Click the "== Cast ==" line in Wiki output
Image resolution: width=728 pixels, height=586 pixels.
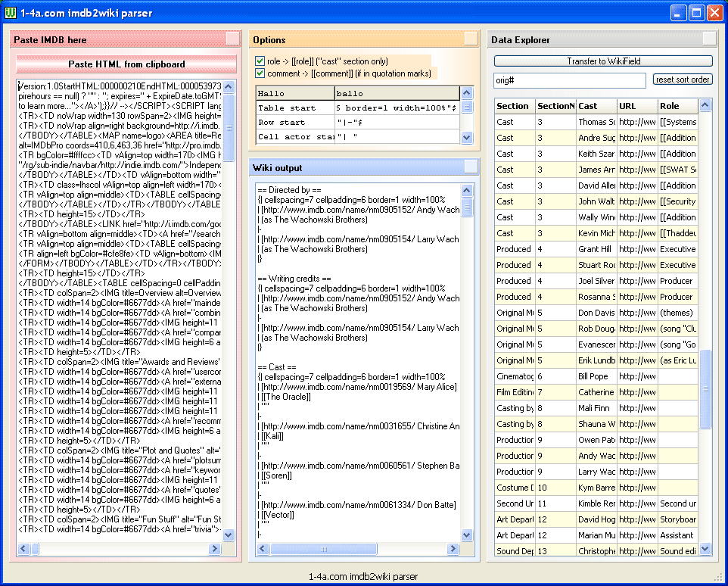tap(277, 367)
